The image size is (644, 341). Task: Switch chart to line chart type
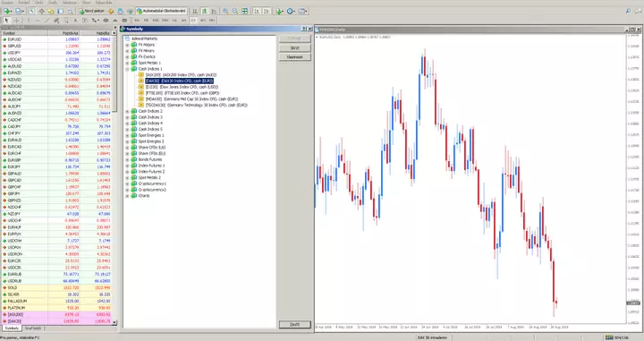(x=214, y=11)
